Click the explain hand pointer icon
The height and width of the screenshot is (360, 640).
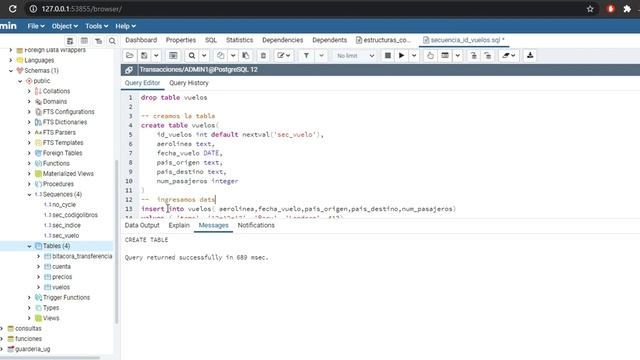430,56
